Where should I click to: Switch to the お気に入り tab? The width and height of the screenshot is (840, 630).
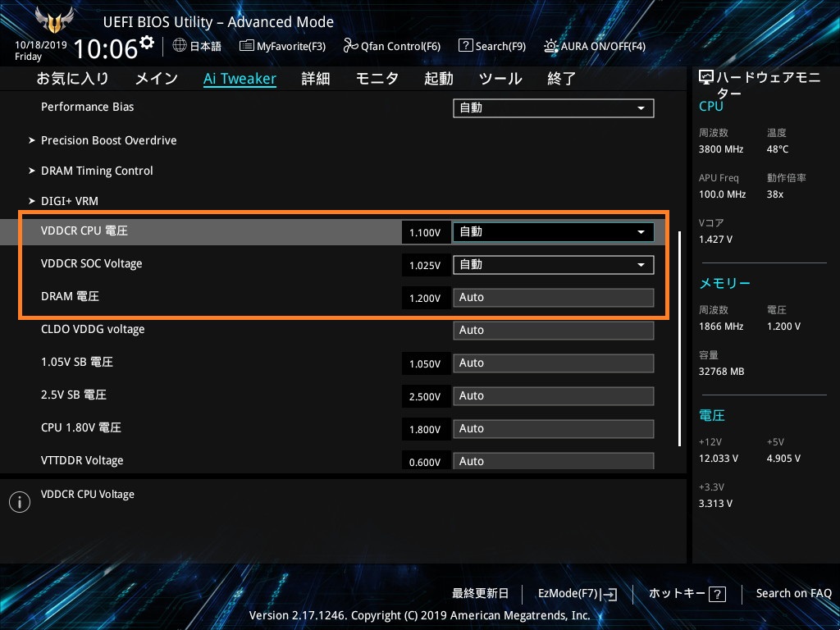pyautogui.click(x=73, y=79)
